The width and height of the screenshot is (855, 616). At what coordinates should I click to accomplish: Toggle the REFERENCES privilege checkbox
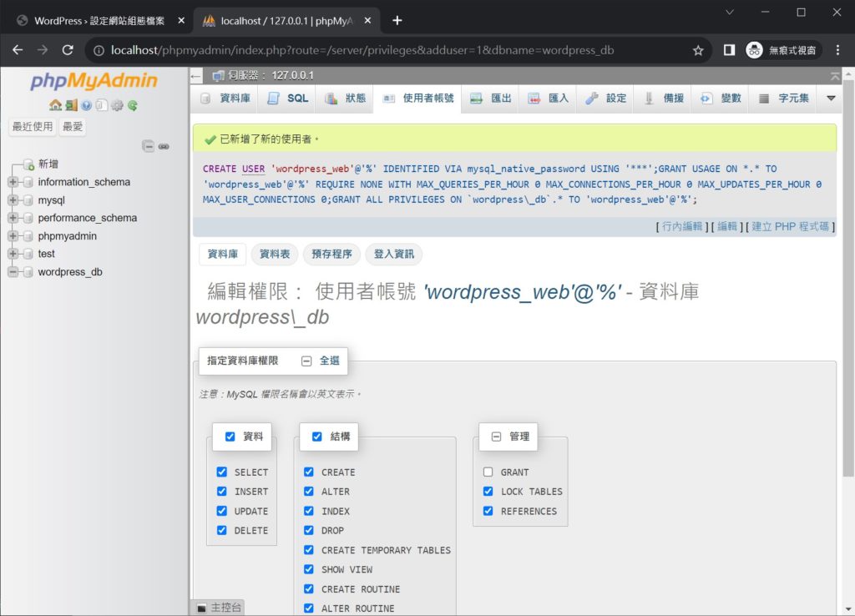pos(488,511)
